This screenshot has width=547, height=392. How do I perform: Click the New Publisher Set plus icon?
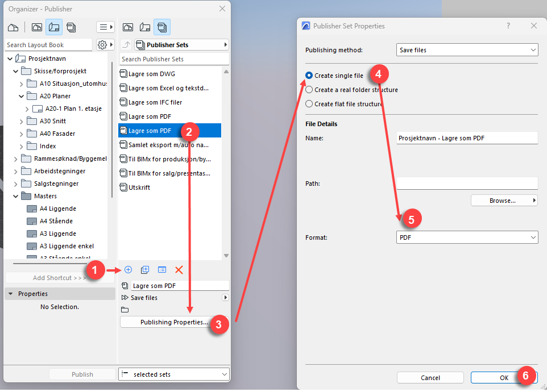click(128, 270)
